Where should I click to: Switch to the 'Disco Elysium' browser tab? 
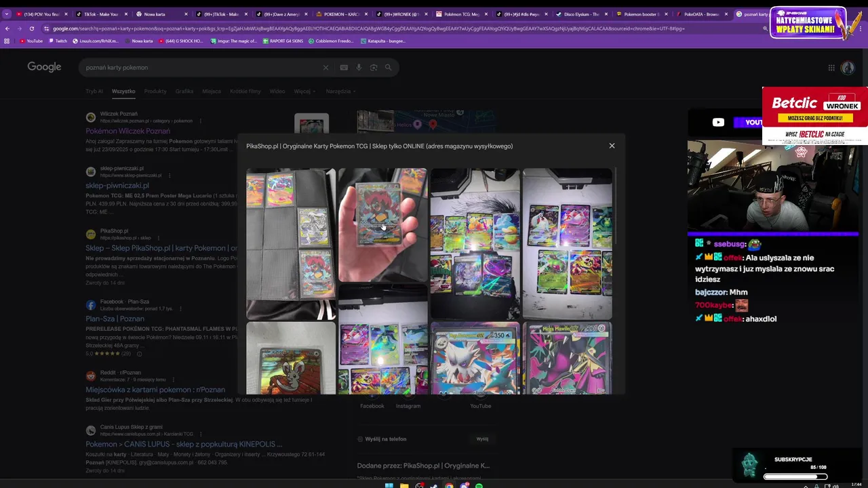pos(582,14)
